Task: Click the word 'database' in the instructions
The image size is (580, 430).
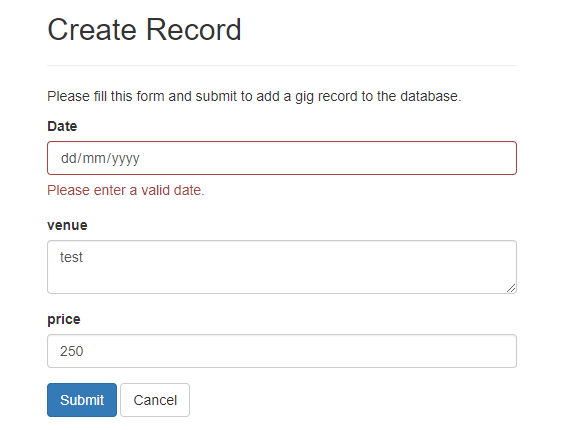Action: point(429,96)
